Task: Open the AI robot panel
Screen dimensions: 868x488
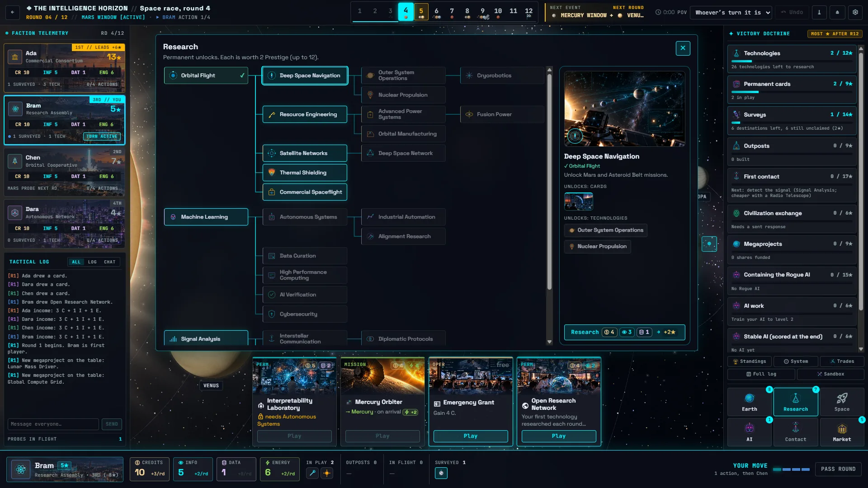Action: point(749,432)
